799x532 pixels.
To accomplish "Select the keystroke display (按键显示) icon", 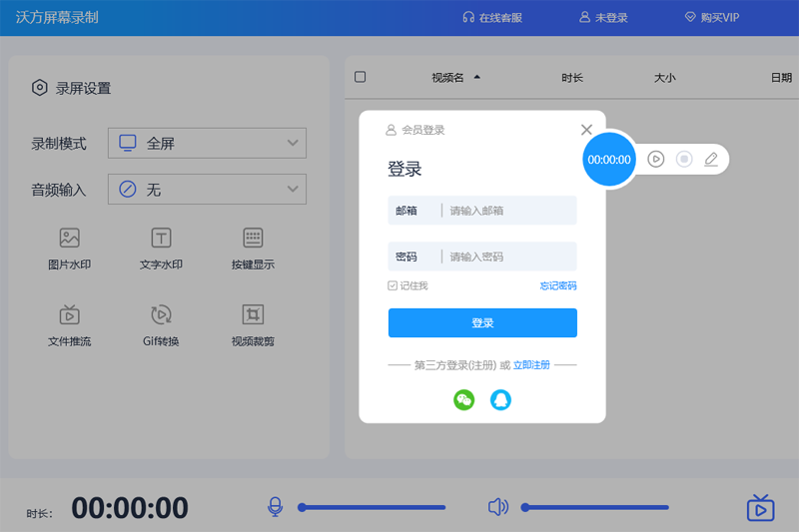I will coord(253,238).
